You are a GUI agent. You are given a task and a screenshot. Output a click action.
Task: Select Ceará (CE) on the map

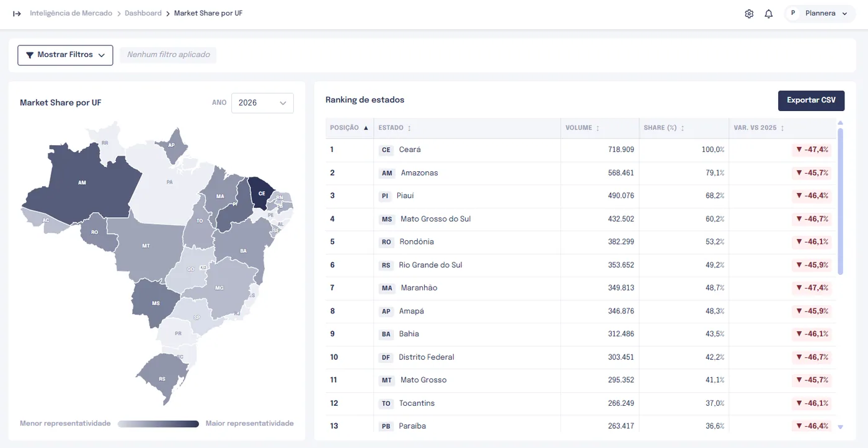click(260, 193)
